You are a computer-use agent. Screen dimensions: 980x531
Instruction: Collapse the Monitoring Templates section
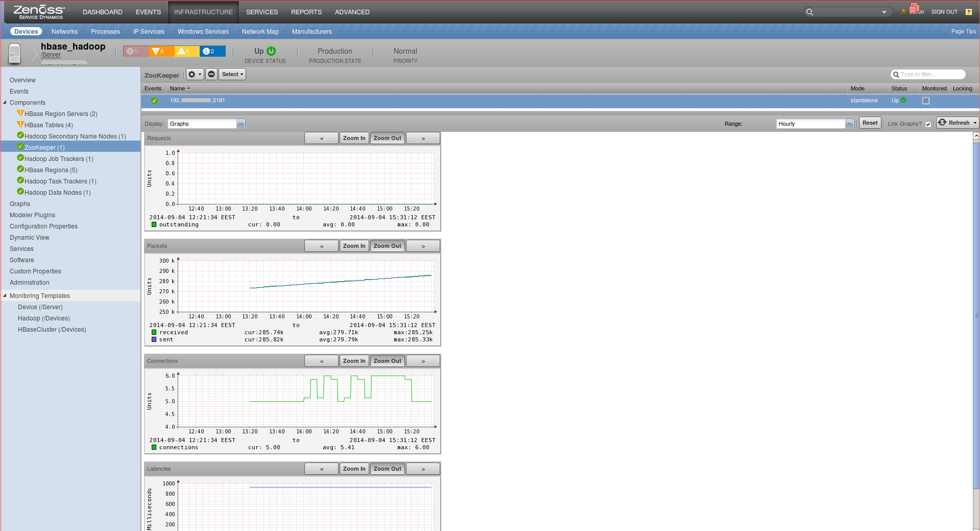[5, 296]
